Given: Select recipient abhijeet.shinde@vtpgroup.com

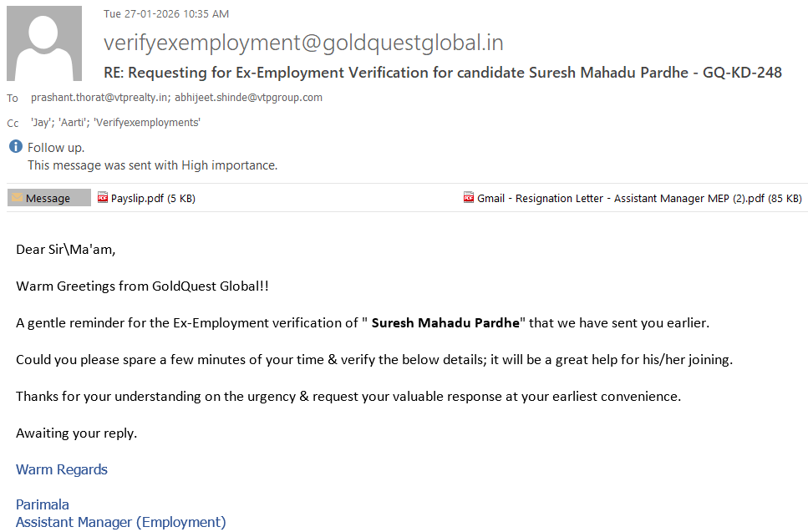Looking at the screenshot, I should [248, 98].
